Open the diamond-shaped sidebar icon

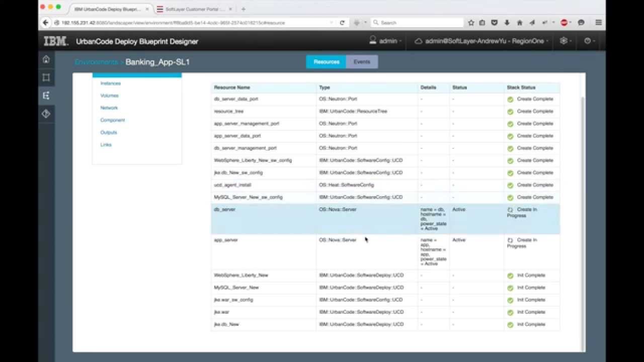46,114
